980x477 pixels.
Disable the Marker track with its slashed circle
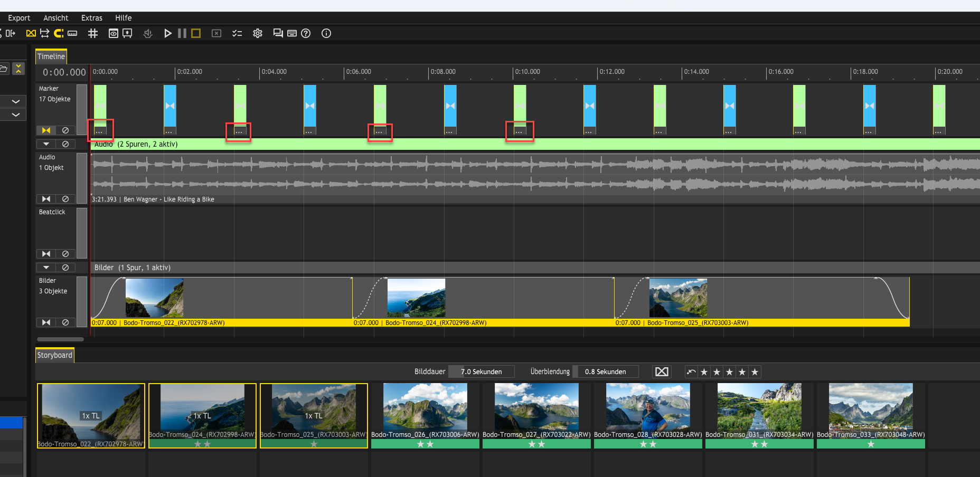(x=65, y=130)
